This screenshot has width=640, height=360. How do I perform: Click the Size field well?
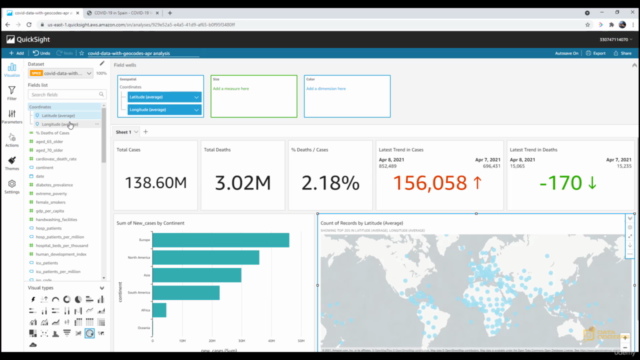tap(254, 96)
